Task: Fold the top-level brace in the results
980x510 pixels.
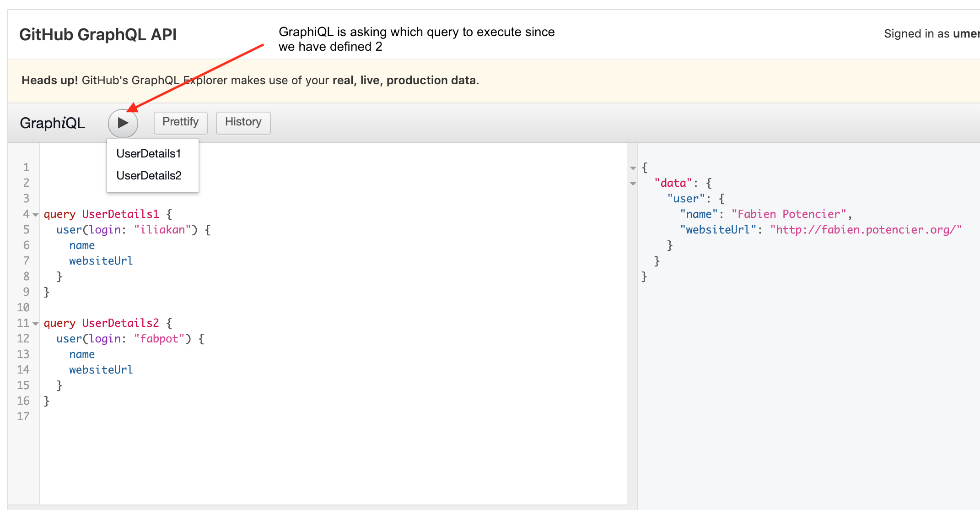Action: (x=633, y=168)
